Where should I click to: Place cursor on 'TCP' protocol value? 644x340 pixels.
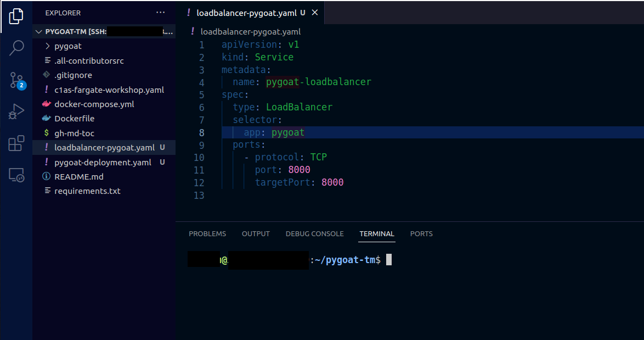(x=318, y=157)
